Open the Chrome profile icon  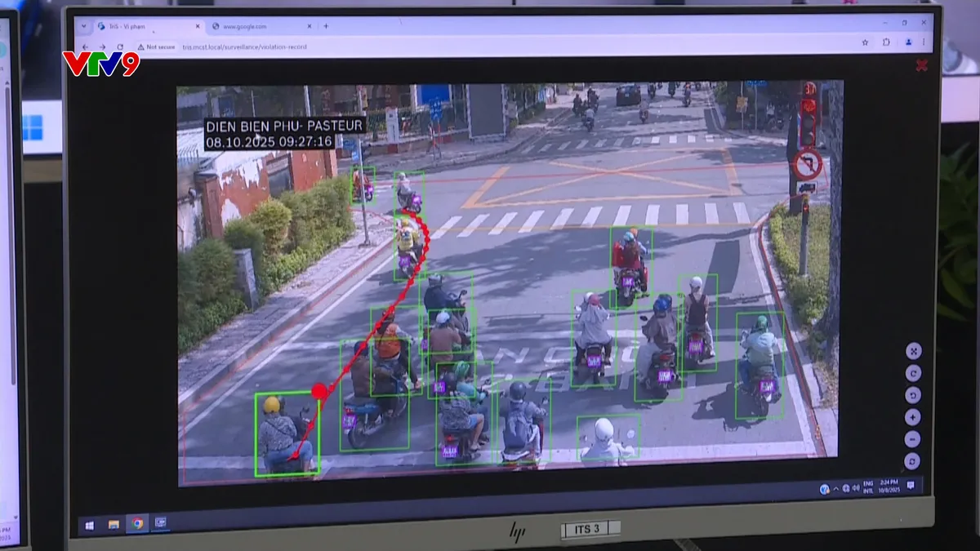pyautogui.click(x=907, y=42)
